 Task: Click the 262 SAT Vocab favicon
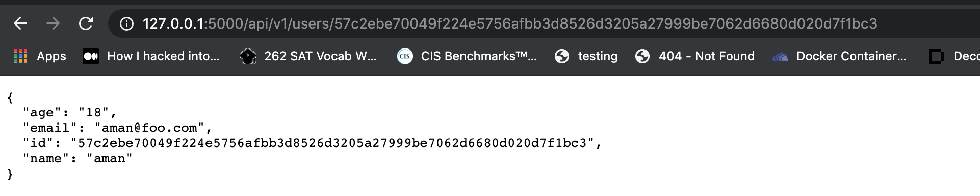pos(248,56)
